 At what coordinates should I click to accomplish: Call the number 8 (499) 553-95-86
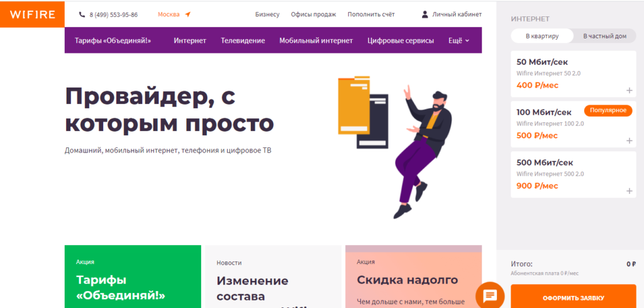(114, 15)
